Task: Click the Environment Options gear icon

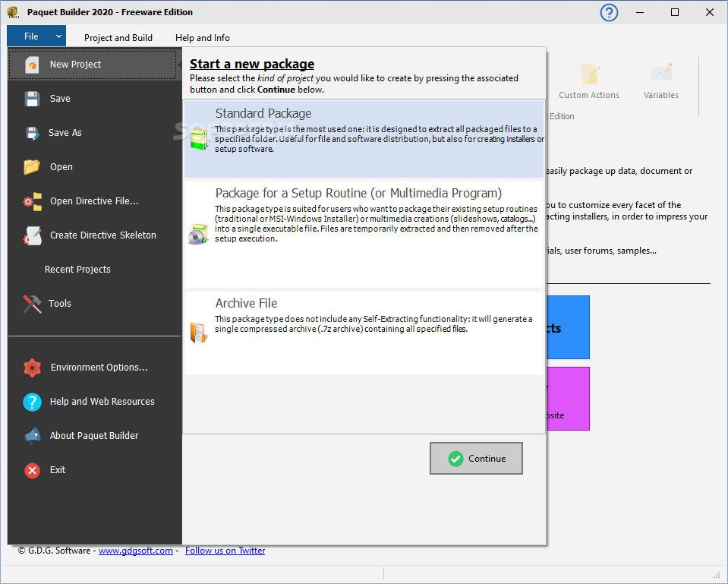Action: [x=32, y=368]
